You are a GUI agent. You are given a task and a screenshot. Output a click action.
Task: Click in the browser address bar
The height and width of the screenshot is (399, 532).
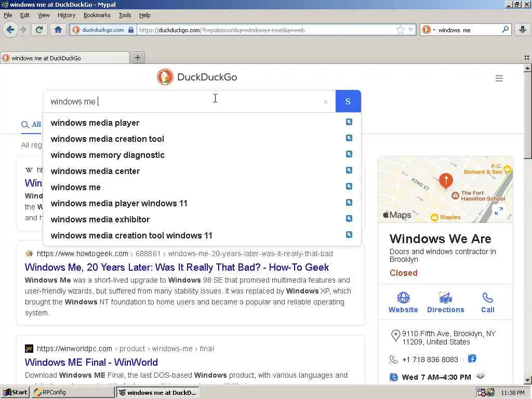pos(267,30)
